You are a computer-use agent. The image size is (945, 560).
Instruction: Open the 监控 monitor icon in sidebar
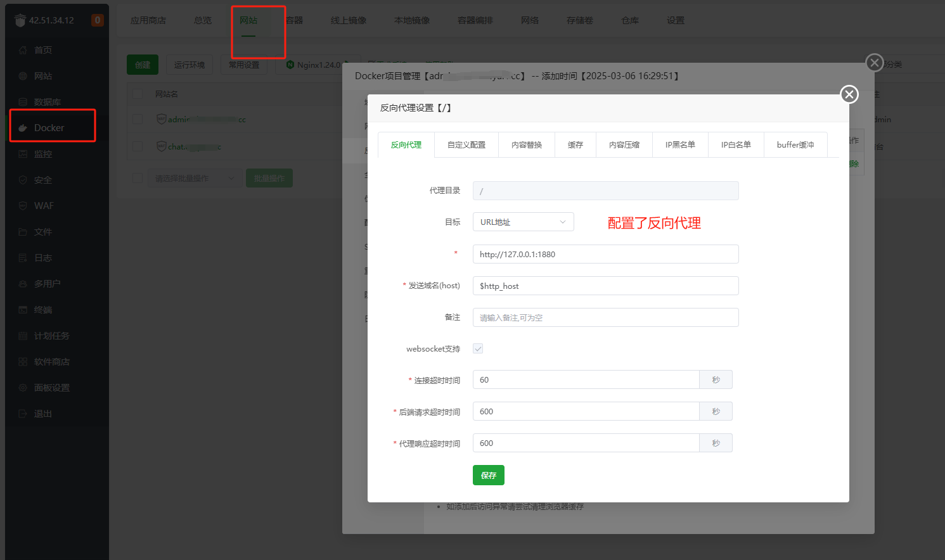[23, 154]
